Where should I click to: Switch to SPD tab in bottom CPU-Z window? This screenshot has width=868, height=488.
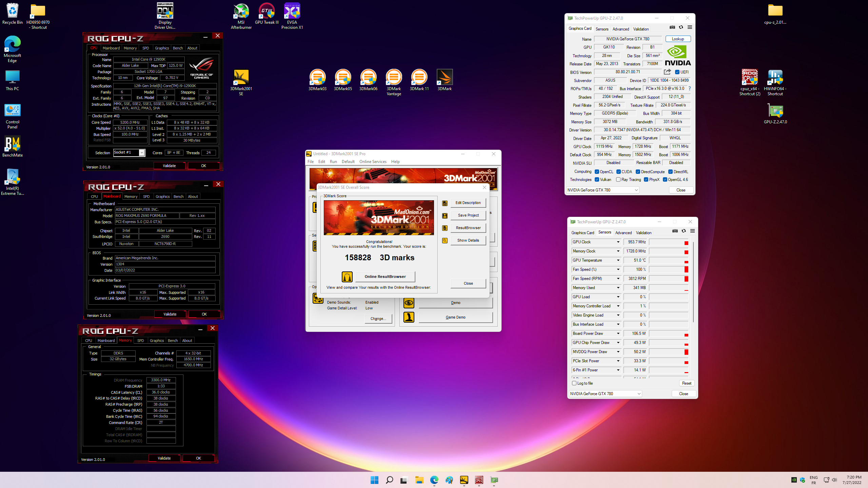(x=140, y=341)
